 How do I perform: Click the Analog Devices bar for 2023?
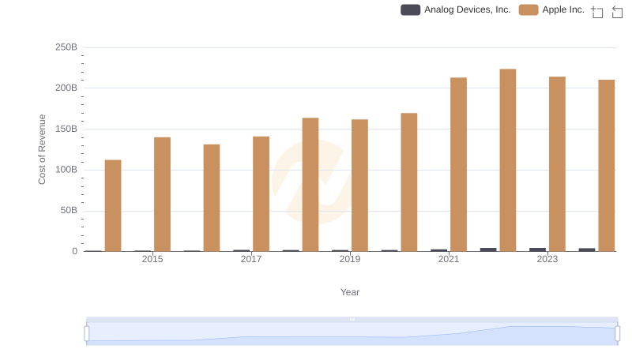(538, 250)
